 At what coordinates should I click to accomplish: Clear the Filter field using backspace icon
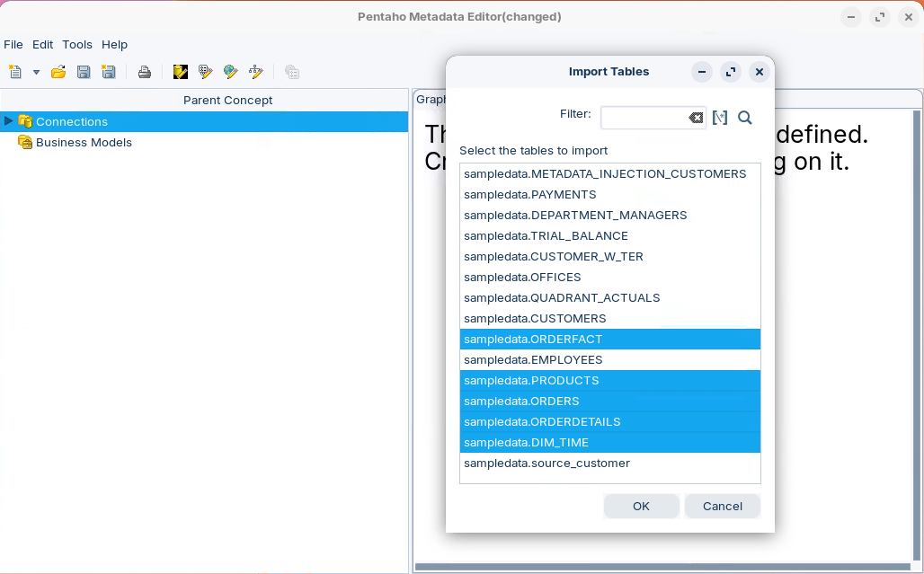click(x=696, y=118)
